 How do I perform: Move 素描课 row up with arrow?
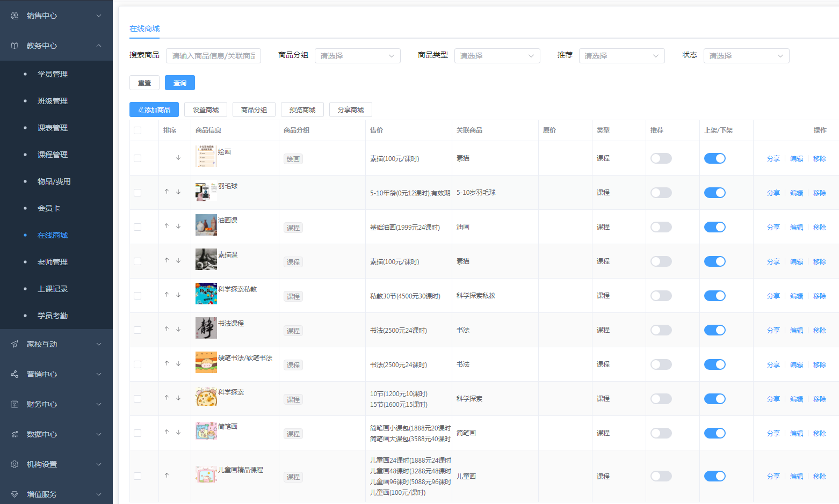point(167,260)
